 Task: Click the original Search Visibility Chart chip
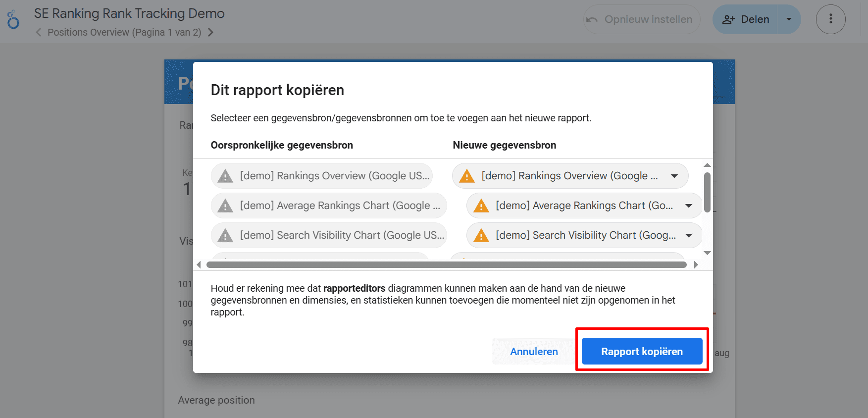point(329,235)
